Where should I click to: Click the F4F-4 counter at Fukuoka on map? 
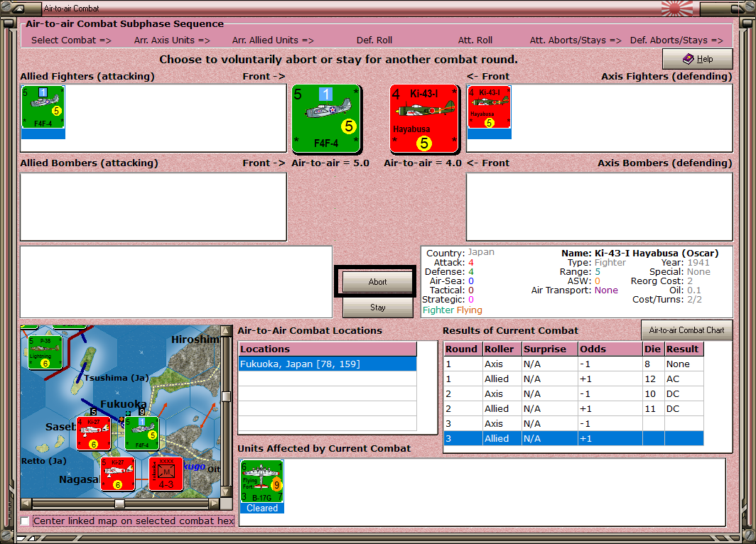click(x=142, y=434)
